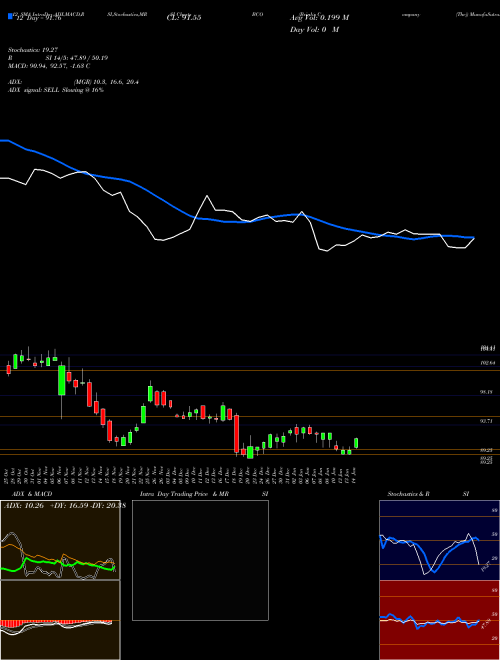Click the 98.18 price axis label

point(487,391)
